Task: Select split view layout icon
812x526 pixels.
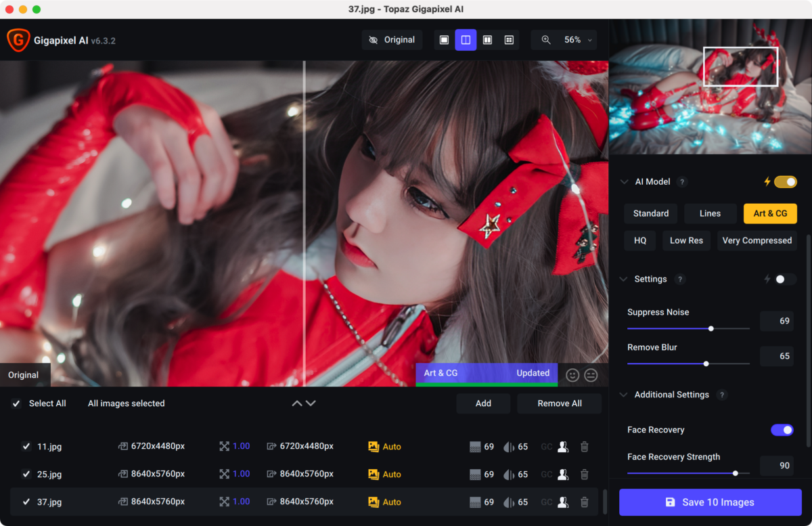Action: [x=466, y=40]
